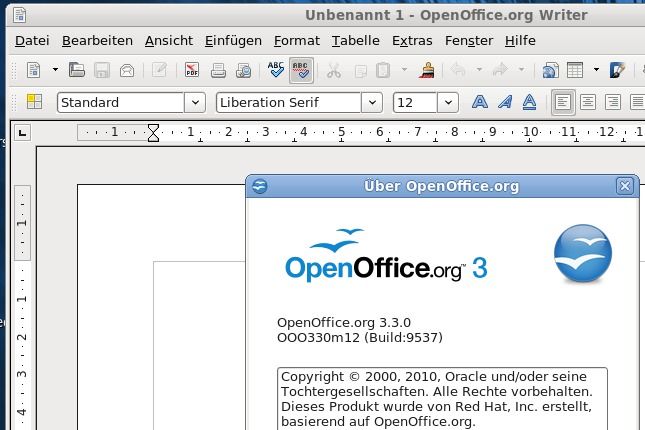Image resolution: width=645 pixels, height=430 pixels.
Task: Click the Copy icon
Action: point(360,71)
